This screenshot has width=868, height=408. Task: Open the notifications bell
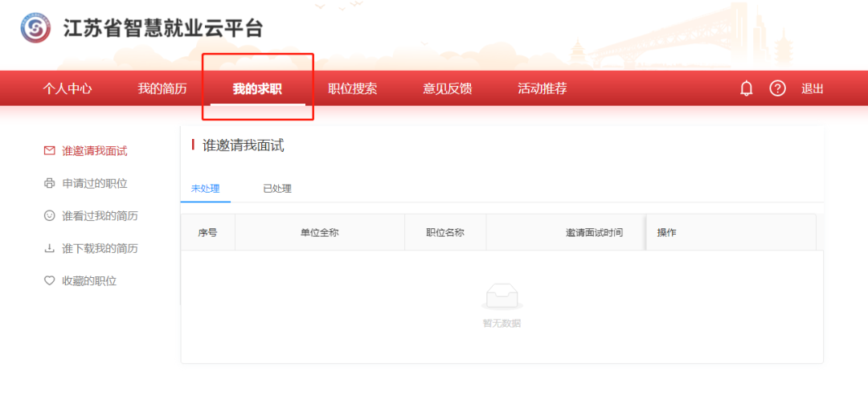(746, 88)
